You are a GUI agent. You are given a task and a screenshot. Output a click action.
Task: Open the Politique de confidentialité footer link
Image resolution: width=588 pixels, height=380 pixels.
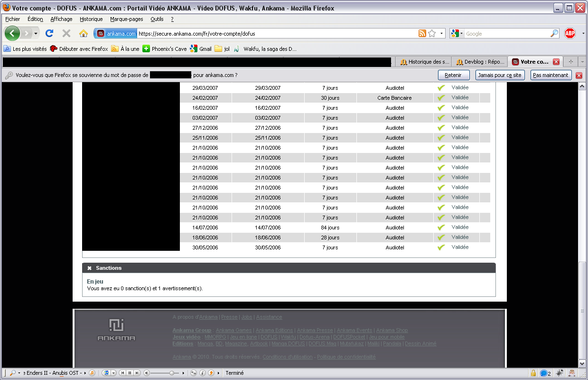point(346,357)
